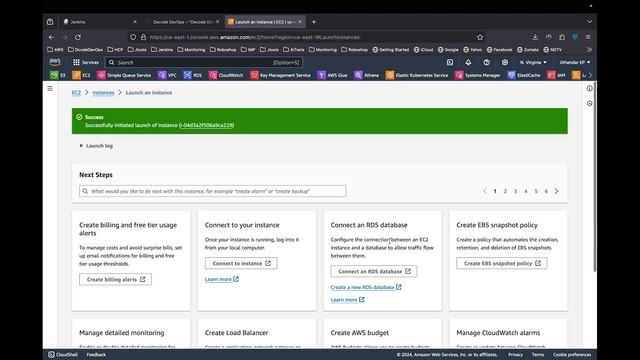Bookmark this page with the star icon

(480, 37)
